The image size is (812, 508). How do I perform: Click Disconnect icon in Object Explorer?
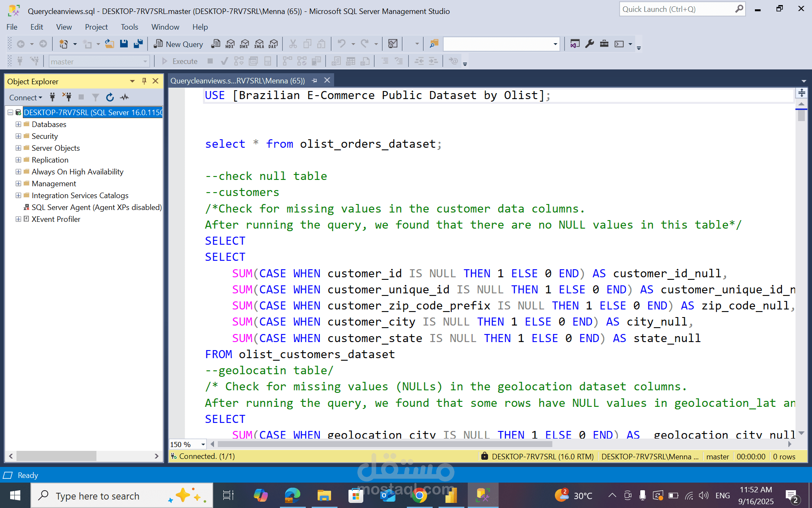tap(67, 97)
